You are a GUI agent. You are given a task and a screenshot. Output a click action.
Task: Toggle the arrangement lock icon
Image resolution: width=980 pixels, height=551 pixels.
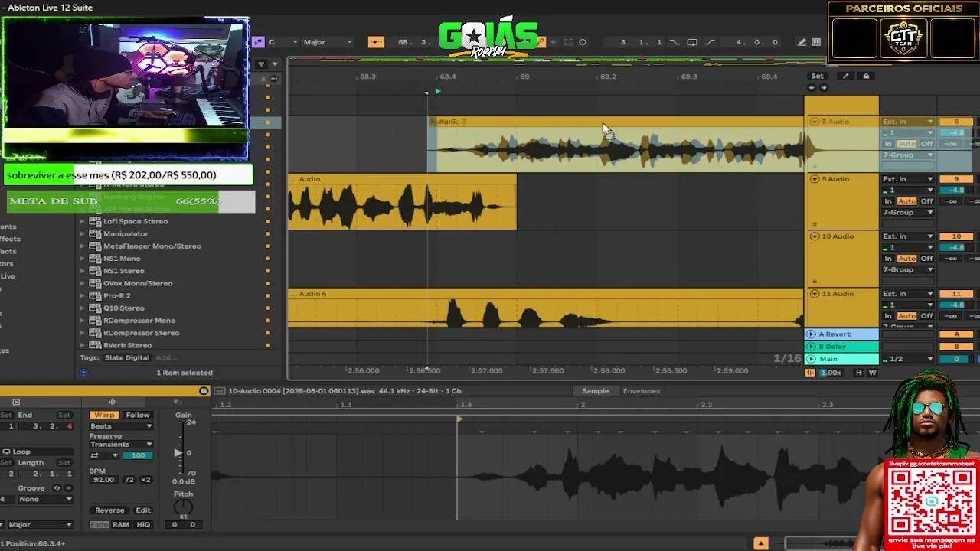[x=866, y=76]
